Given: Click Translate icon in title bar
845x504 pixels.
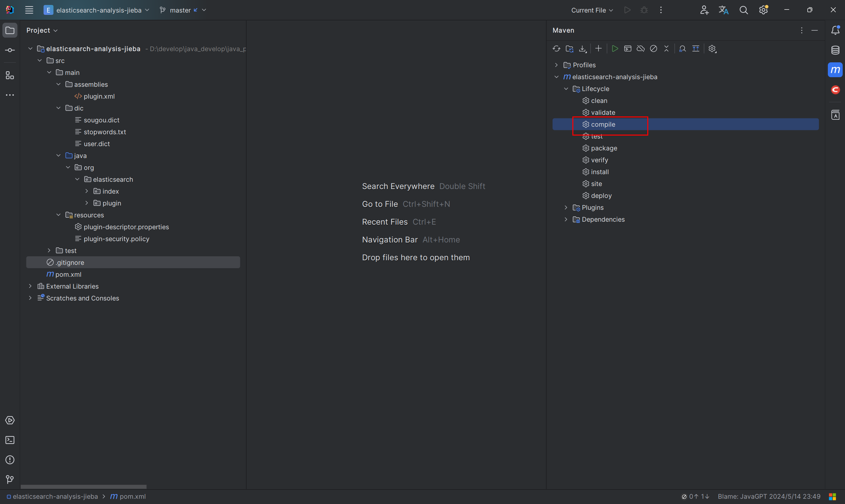Looking at the screenshot, I should [x=724, y=10].
